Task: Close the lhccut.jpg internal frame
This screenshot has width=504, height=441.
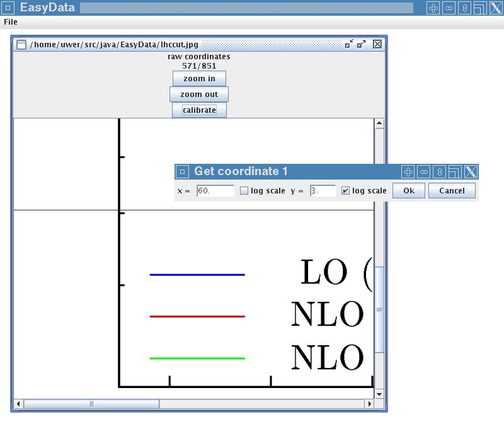Action: tap(377, 44)
